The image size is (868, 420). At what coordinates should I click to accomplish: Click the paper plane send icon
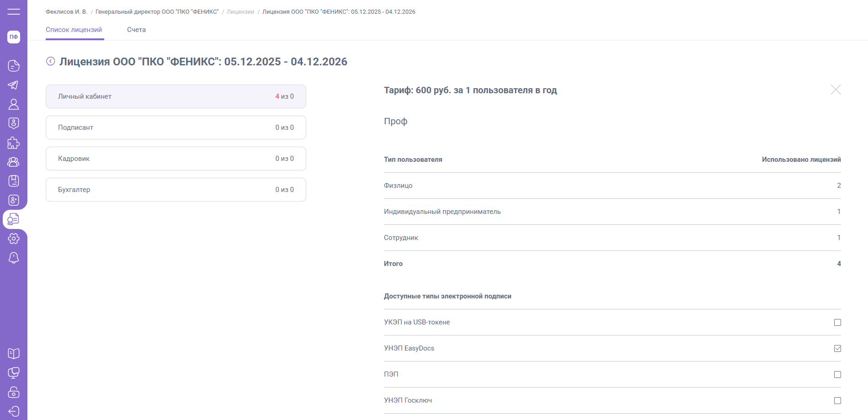(14, 85)
